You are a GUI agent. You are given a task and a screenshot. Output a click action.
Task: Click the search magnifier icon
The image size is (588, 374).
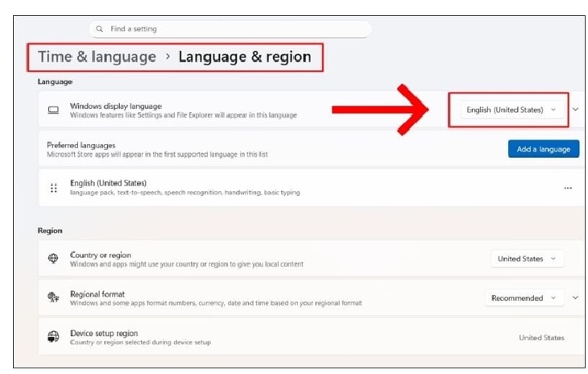coord(100,29)
